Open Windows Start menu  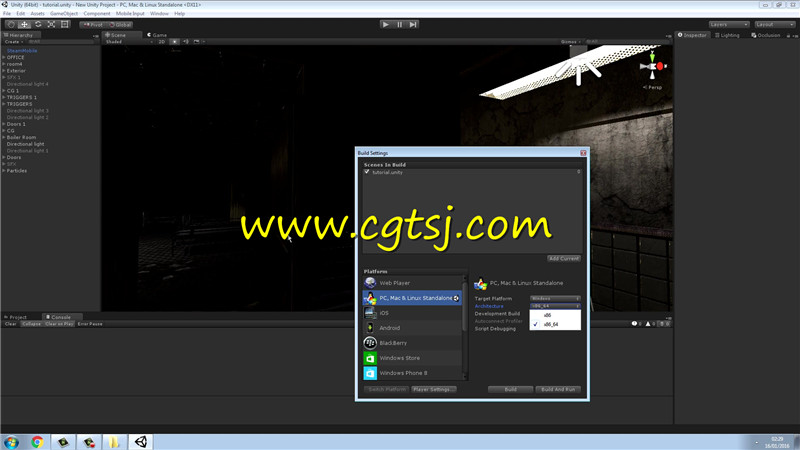(x=11, y=442)
